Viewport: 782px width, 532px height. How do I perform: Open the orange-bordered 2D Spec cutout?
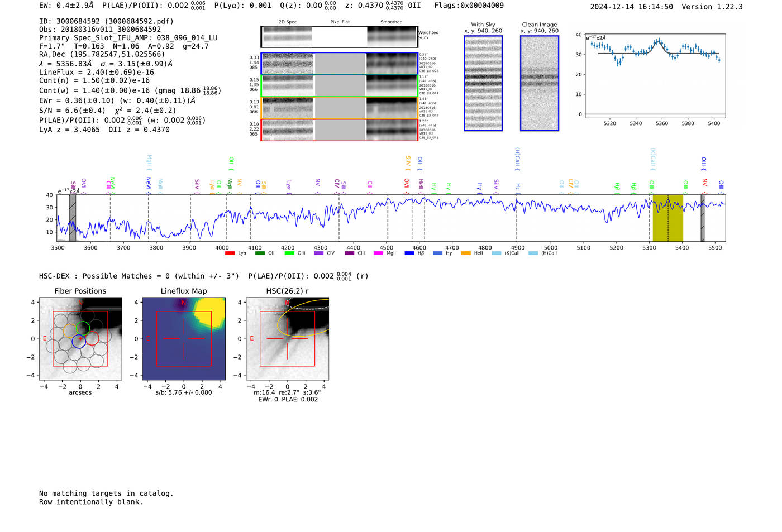point(288,108)
